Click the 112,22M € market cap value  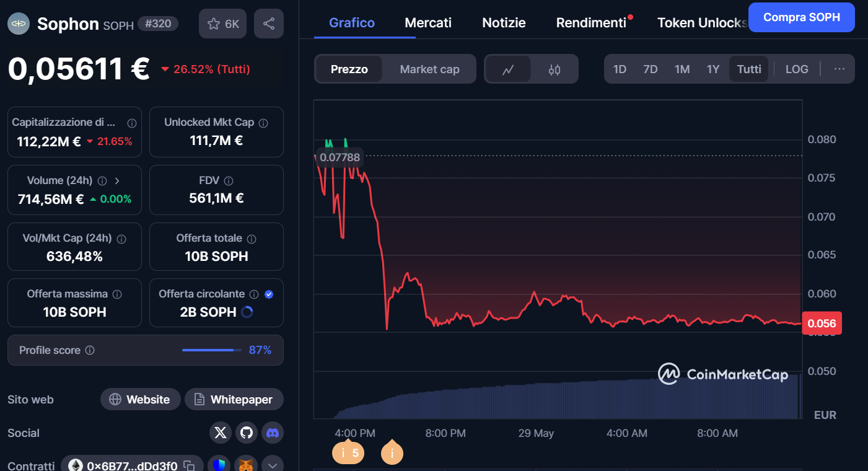[49, 141]
